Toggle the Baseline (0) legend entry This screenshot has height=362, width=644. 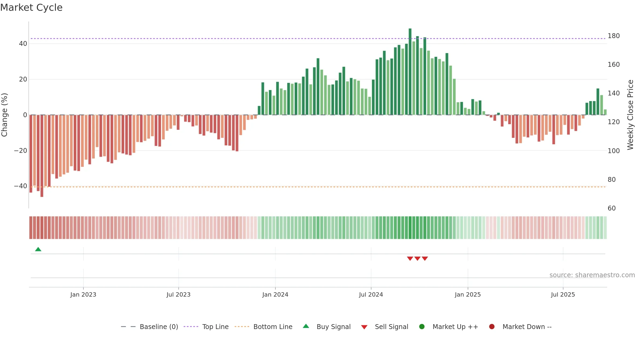(149, 327)
